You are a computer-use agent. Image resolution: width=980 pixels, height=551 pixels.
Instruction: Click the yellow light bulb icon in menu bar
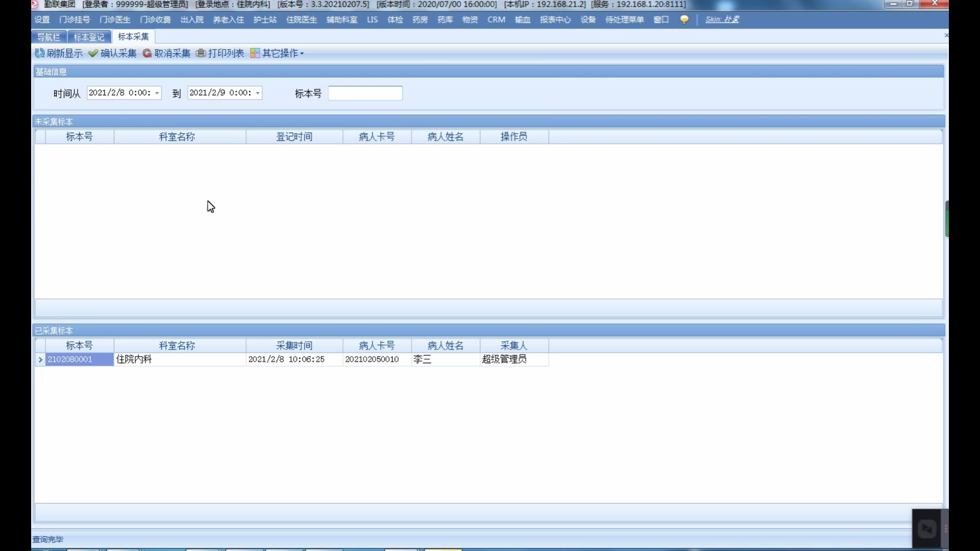point(684,19)
